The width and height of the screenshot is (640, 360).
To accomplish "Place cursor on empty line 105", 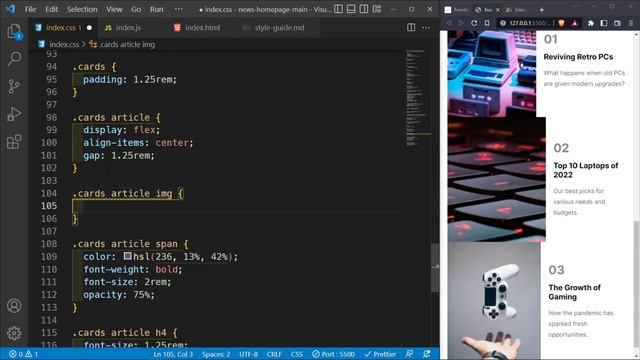I will pyautogui.click(x=237, y=206).
